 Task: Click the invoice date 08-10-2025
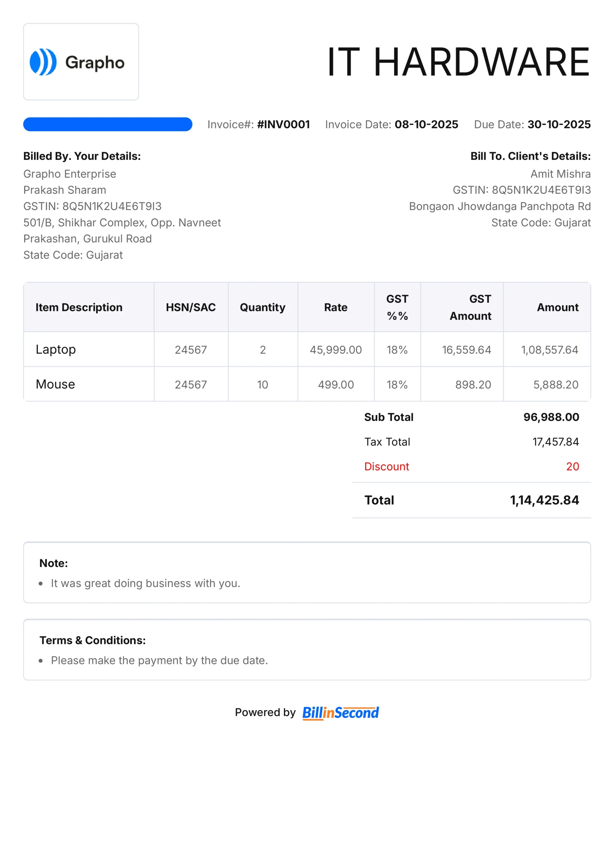426,124
